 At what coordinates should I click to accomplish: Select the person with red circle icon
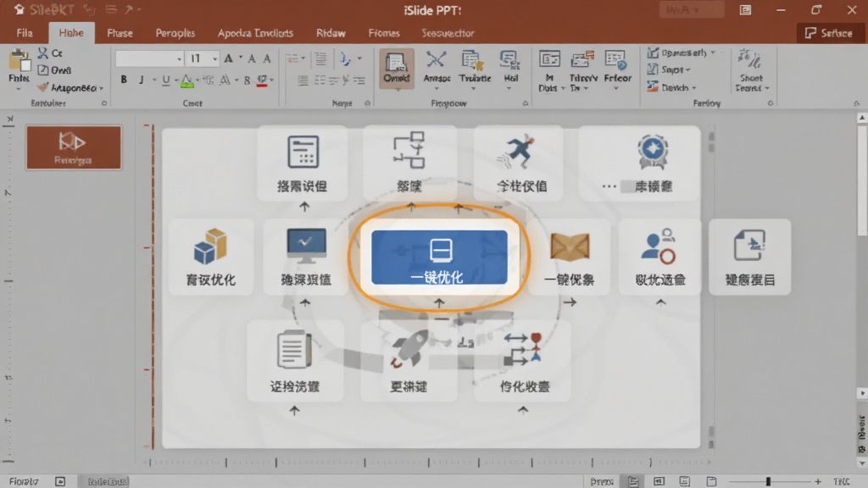tap(658, 247)
